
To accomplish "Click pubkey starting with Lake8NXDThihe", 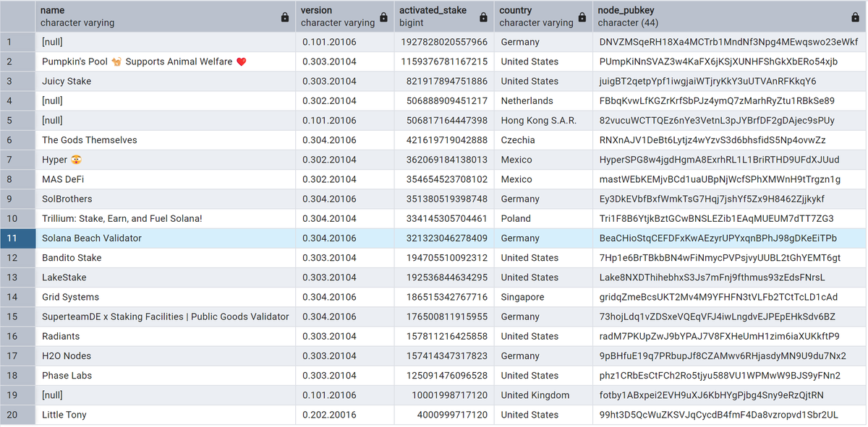I will point(729,277).
